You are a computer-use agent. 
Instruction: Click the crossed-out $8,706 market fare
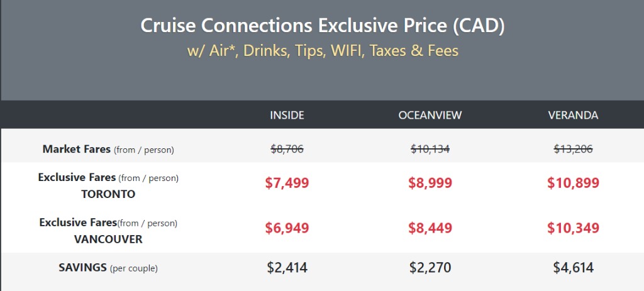tap(287, 149)
